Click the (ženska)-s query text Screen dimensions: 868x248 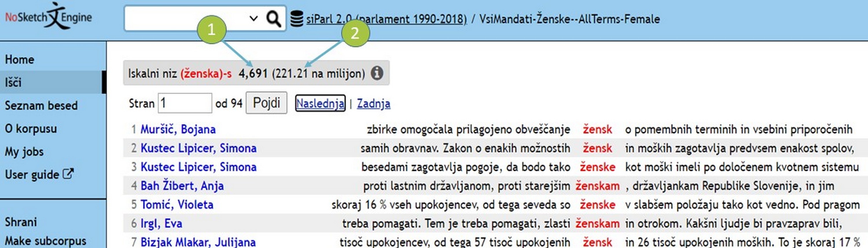[x=206, y=73]
